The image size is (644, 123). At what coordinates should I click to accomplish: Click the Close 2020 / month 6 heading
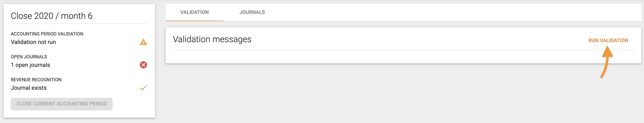52,16
